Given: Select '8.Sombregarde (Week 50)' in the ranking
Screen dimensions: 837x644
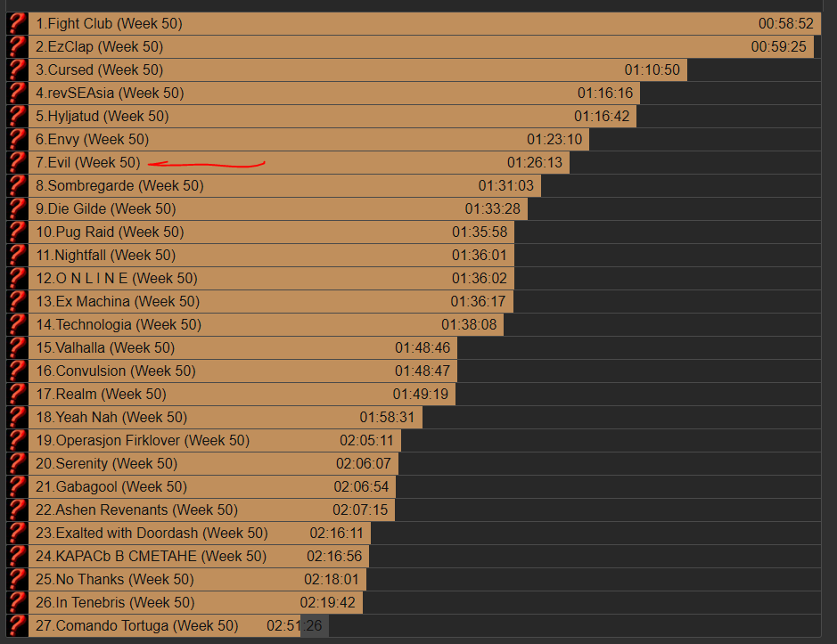Looking at the screenshot, I should point(119,185).
